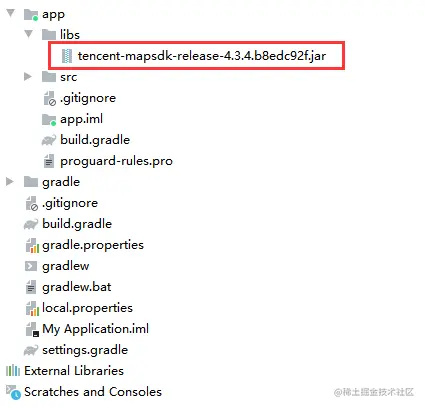Click the gradlew script file icon
The width and height of the screenshot is (425, 408).
pyautogui.click(x=31, y=266)
